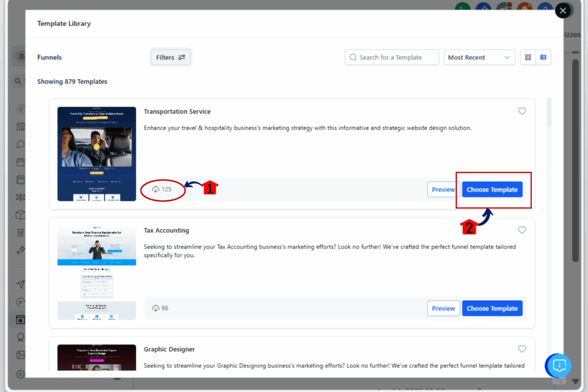588x392 pixels.
Task: Open the Graphic Designer thumbnail
Action: pos(96,358)
